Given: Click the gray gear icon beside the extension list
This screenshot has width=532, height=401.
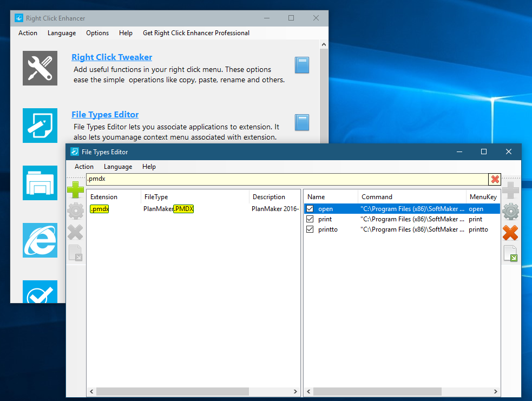Looking at the screenshot, I should pos(75,211).
